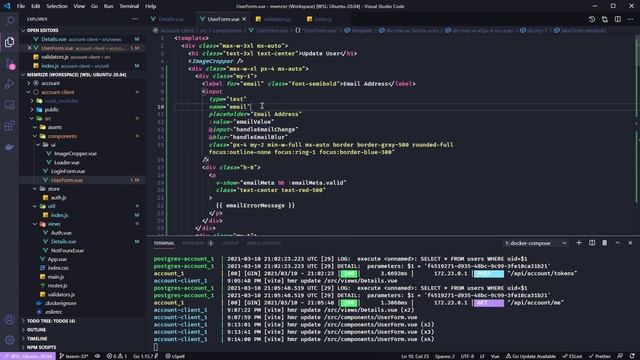This screenshot has width=640, height=360.
Task: Open the File menu
Action: click(21, 6)
